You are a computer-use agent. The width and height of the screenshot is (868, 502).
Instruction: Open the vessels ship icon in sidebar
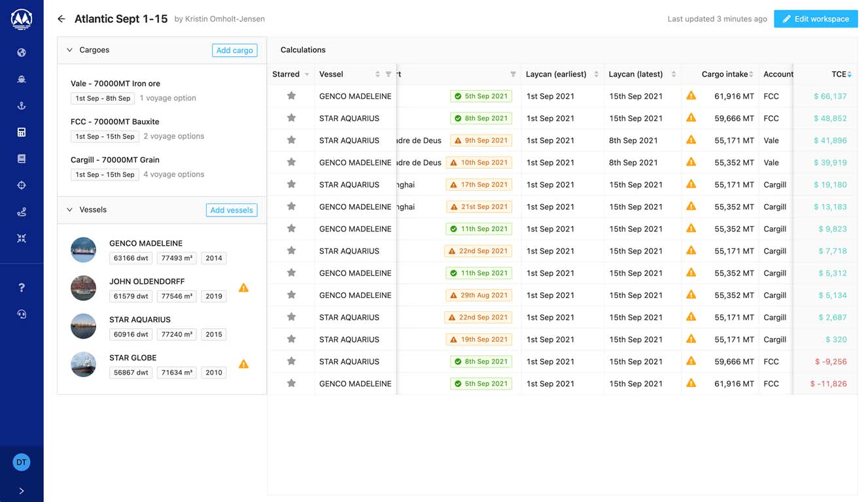coord(22,79)
